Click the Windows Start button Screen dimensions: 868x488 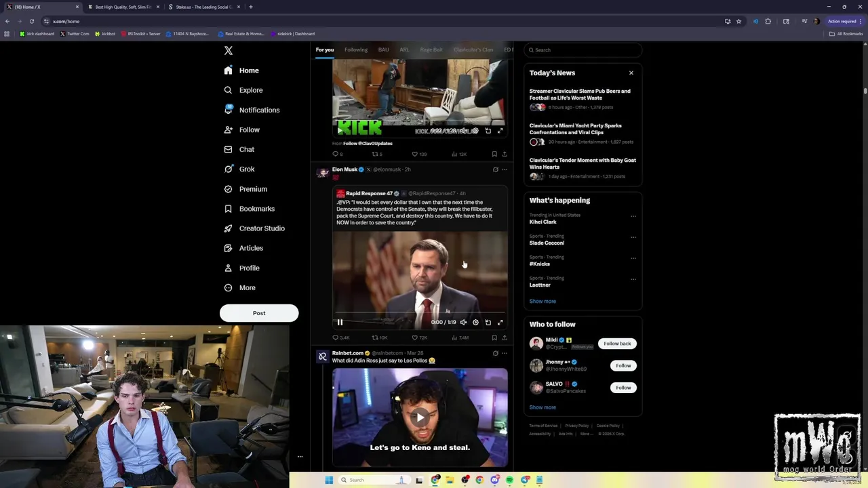coord(329,480)
